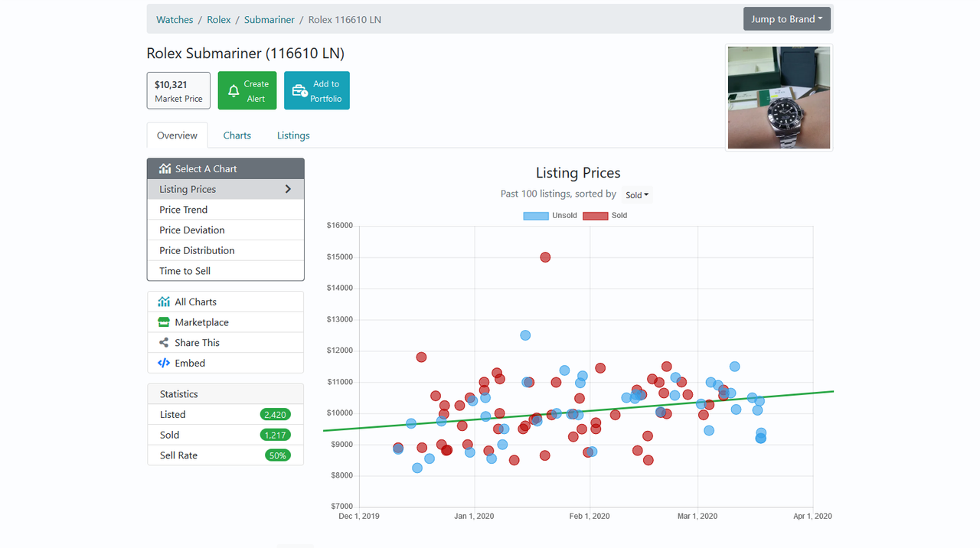Viewport: 980px width, 548px height.
Task: Open the Submariner breadcrumb link
Action: point(269,20)
